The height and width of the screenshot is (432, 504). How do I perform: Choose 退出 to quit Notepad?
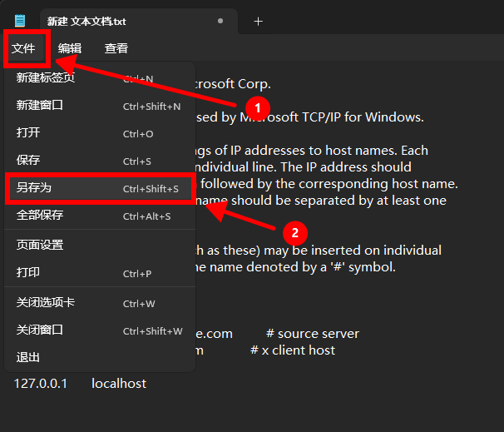[x=28, y=358]
